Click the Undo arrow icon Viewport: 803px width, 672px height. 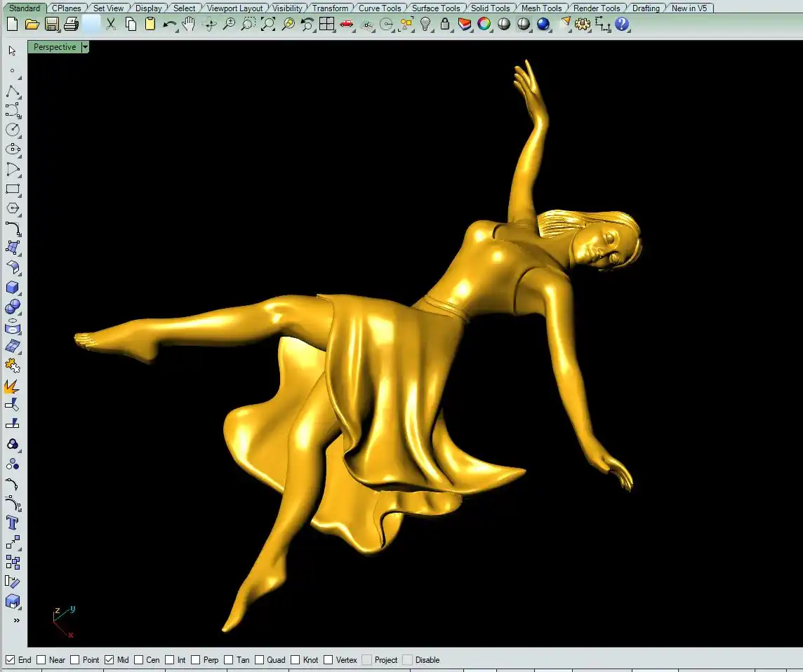[169, 25]
